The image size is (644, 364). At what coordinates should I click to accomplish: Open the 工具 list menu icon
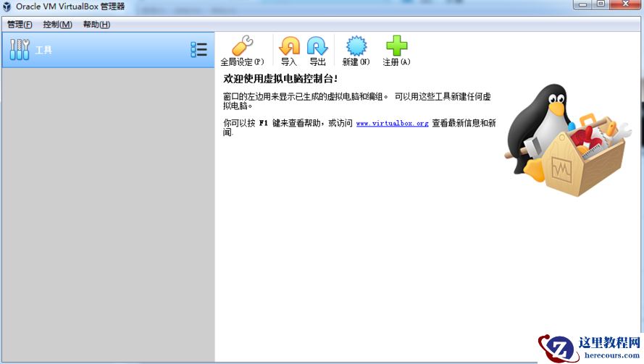coord(198,50)
